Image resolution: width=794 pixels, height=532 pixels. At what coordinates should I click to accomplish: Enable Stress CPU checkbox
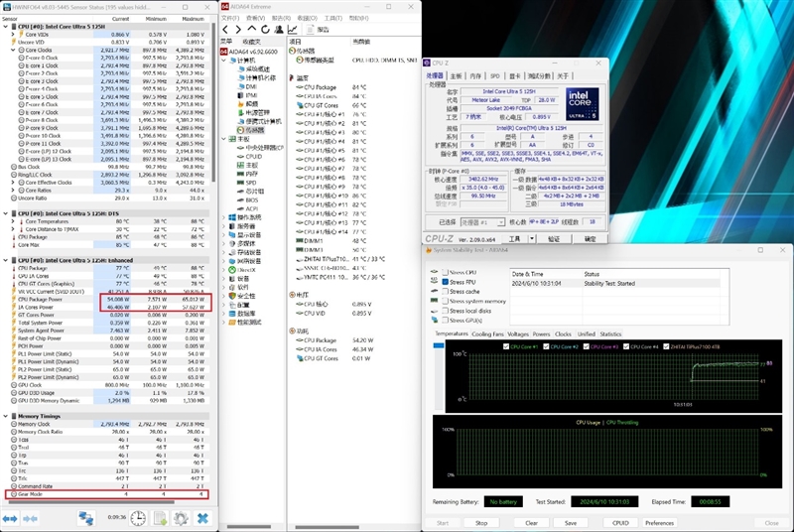coord(445,272)
